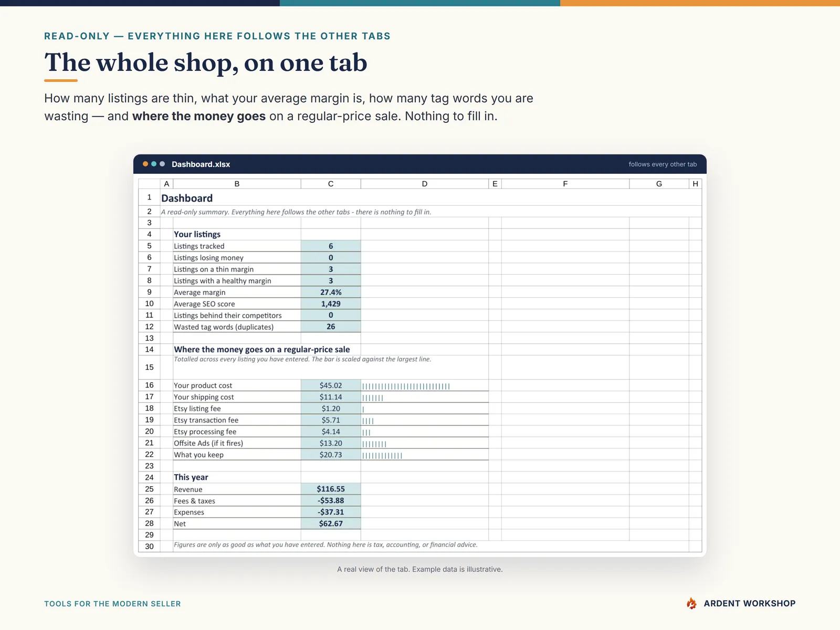Screen dimensions: 840x630
Task: Select column C header
Action: point(331,184)
